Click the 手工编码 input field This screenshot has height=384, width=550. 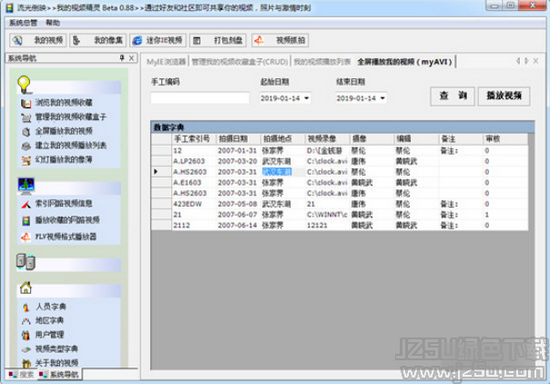200,98
